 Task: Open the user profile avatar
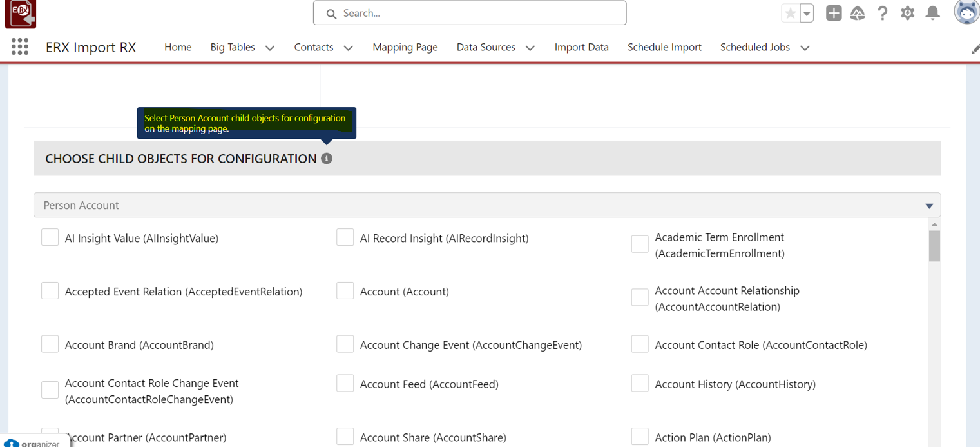(x=966, y=13)
